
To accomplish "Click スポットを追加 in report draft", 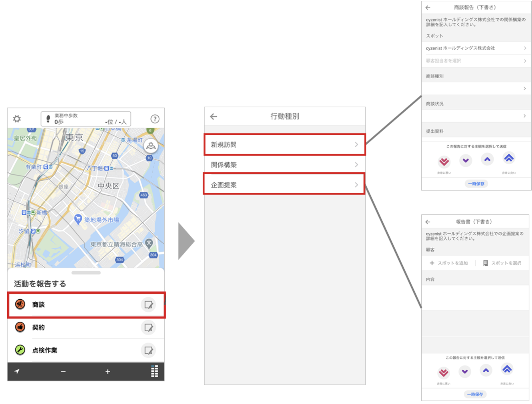I will click(x=449, y=263).
